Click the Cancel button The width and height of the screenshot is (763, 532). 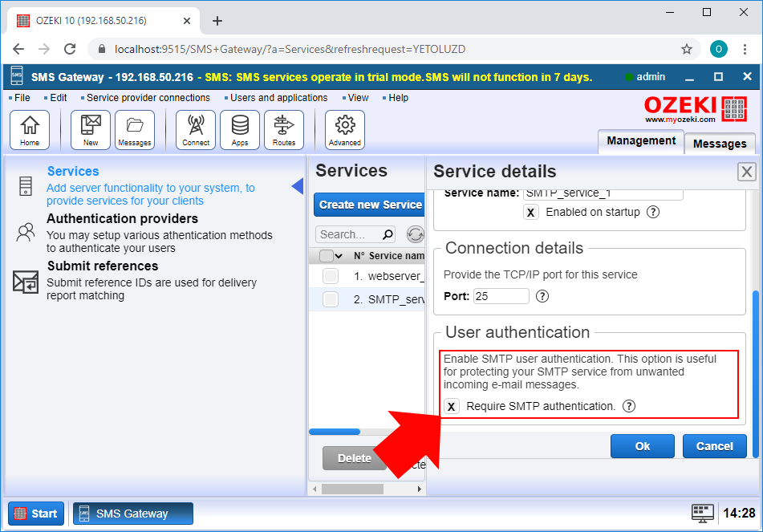[x=714, y=446]
